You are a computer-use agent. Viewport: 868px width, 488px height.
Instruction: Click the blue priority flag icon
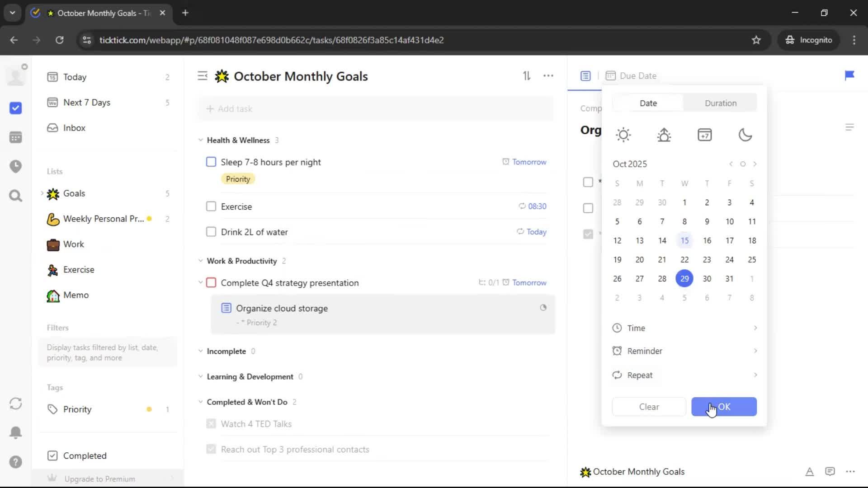[x=849, y=75]
